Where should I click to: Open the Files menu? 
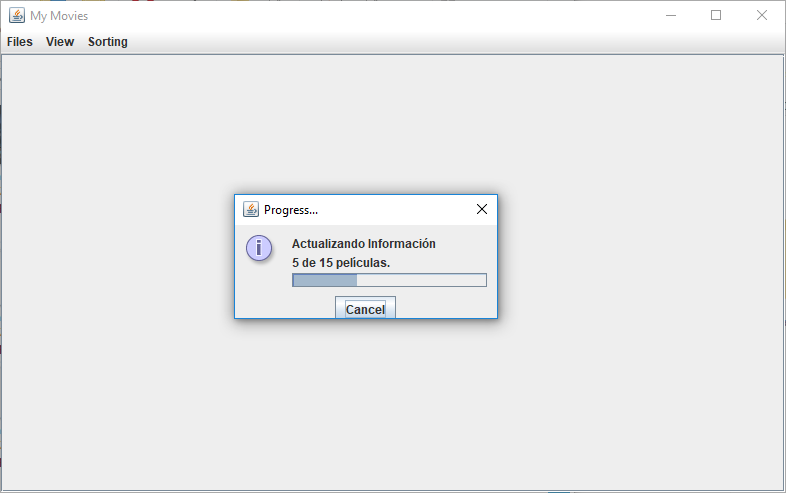coord(20,42)
